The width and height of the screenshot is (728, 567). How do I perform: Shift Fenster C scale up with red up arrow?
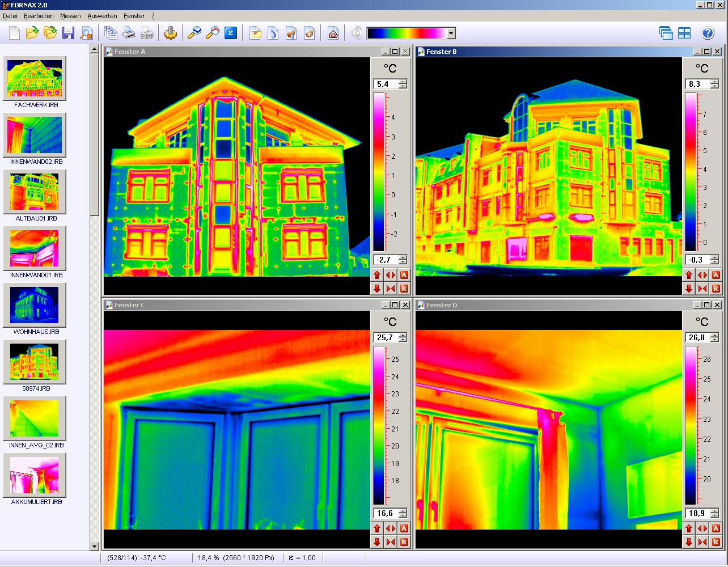[x=377, y=528]
